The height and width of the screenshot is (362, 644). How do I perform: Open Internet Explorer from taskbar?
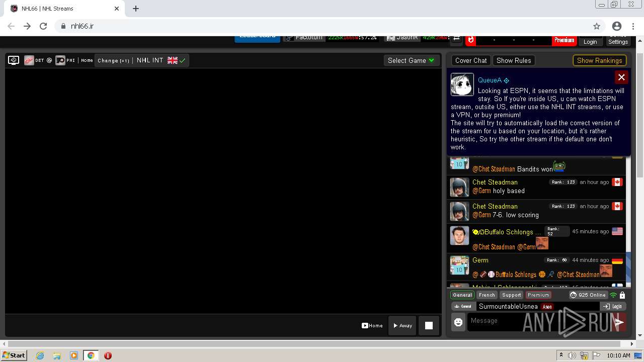pyautogui.click(x=40, y=355)
